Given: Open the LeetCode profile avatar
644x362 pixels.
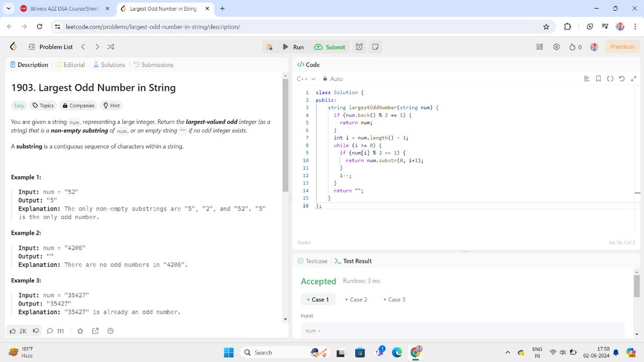Looking at the screenshot, I should tap(594, 47).
